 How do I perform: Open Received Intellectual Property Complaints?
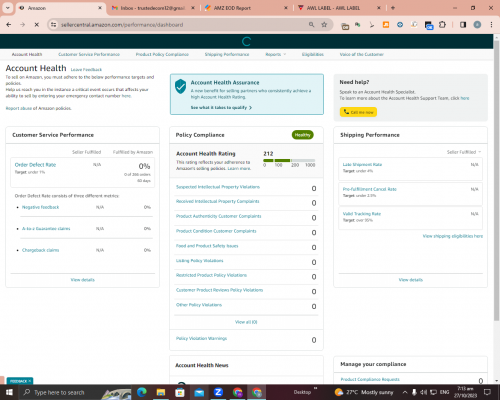[217, 201]
